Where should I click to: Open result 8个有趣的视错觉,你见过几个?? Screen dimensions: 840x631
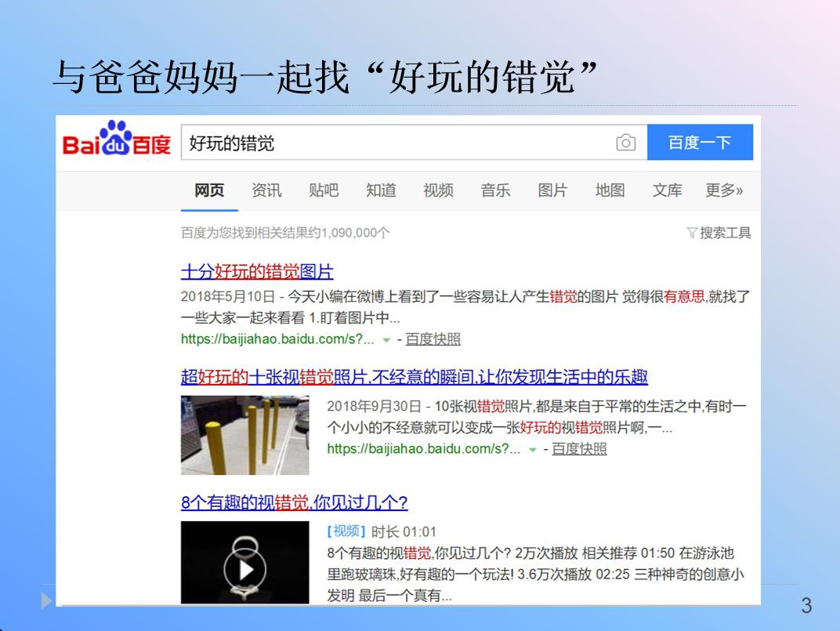click(x=294, y=503)
